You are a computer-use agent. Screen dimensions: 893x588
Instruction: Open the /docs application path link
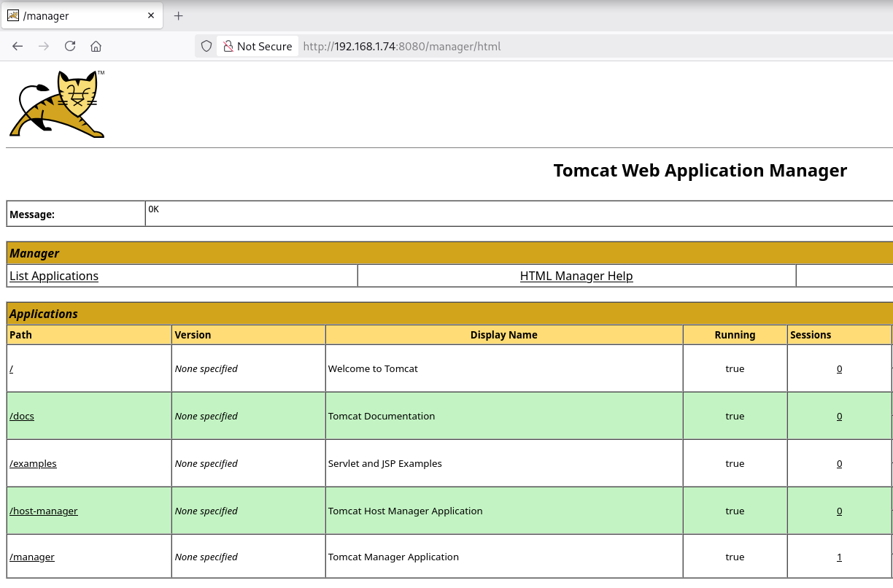tap(22, 416)
